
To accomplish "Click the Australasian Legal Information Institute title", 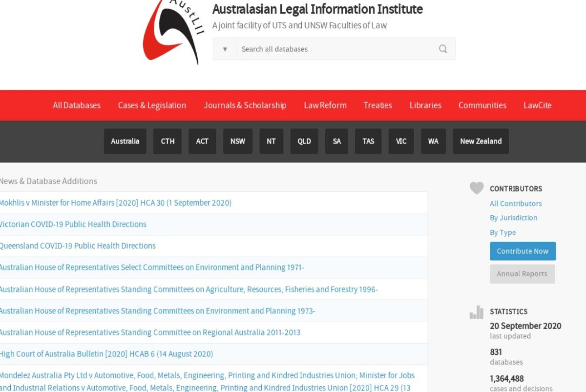I will click(x=317, y=9).
